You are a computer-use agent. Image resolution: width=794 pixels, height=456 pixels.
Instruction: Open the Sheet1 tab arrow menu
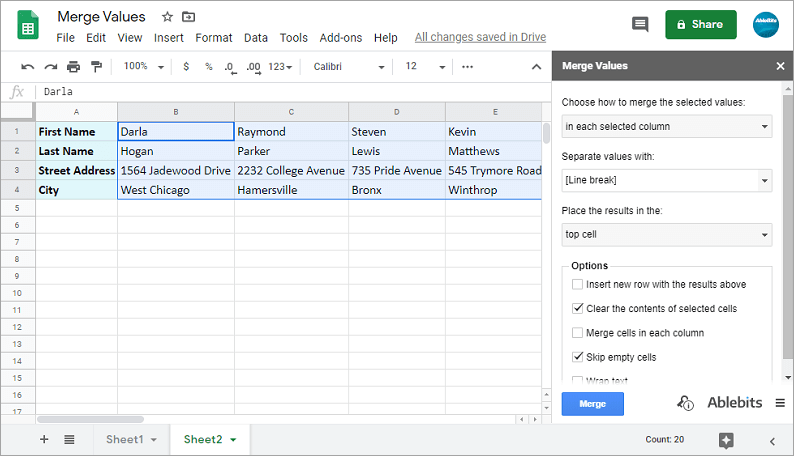(153, 440)
